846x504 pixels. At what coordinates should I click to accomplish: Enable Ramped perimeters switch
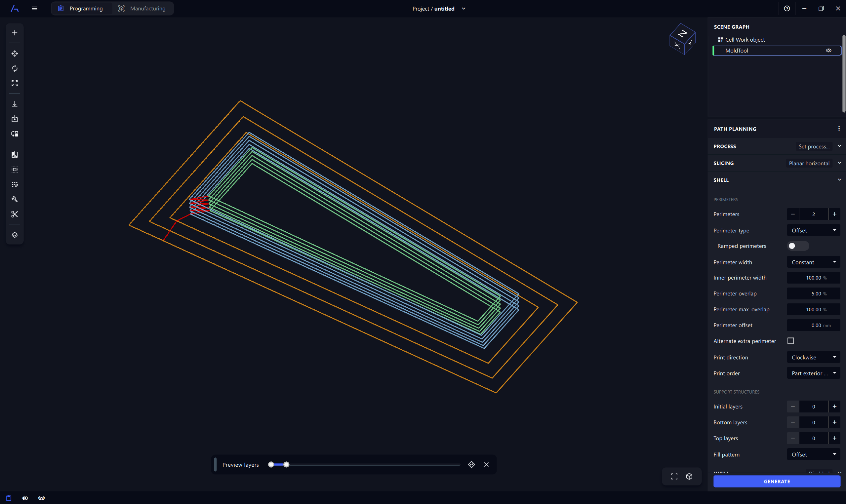tap(798, 246)
